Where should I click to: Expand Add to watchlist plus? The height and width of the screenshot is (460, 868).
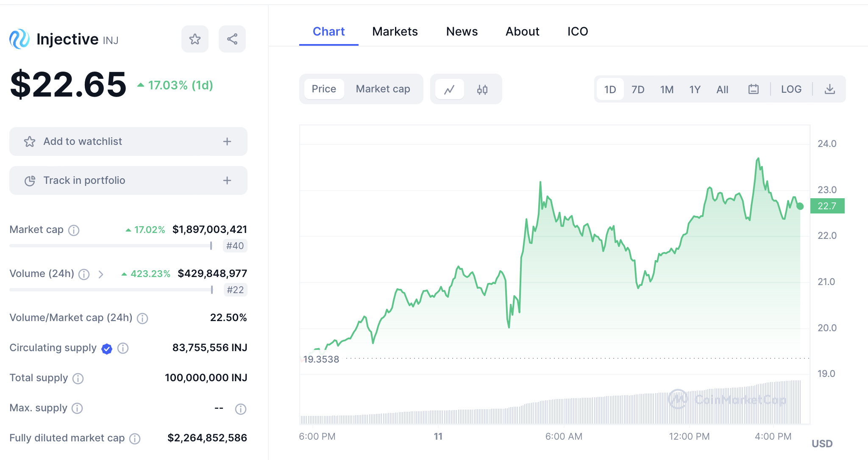227,141
